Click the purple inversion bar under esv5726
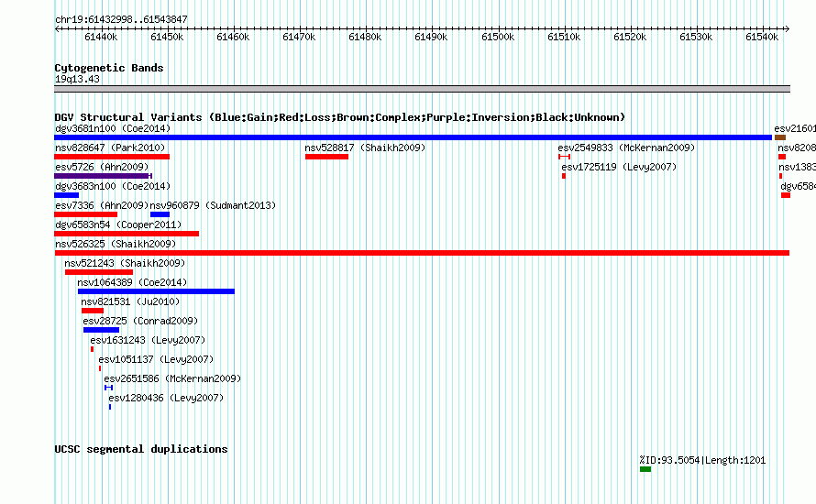This screenshot has width=816, height=504. 103,176
